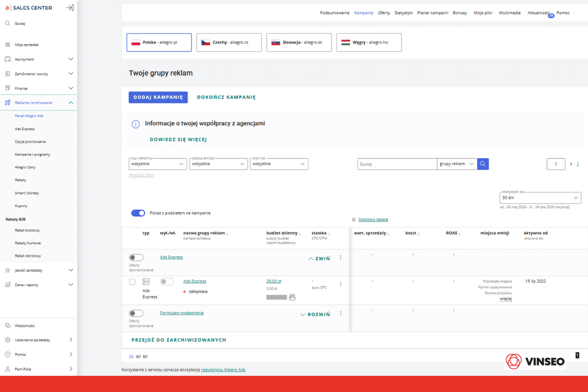
Task: Collapse the Sales Center sidebar with arrow icon
Action: (70, 8)
